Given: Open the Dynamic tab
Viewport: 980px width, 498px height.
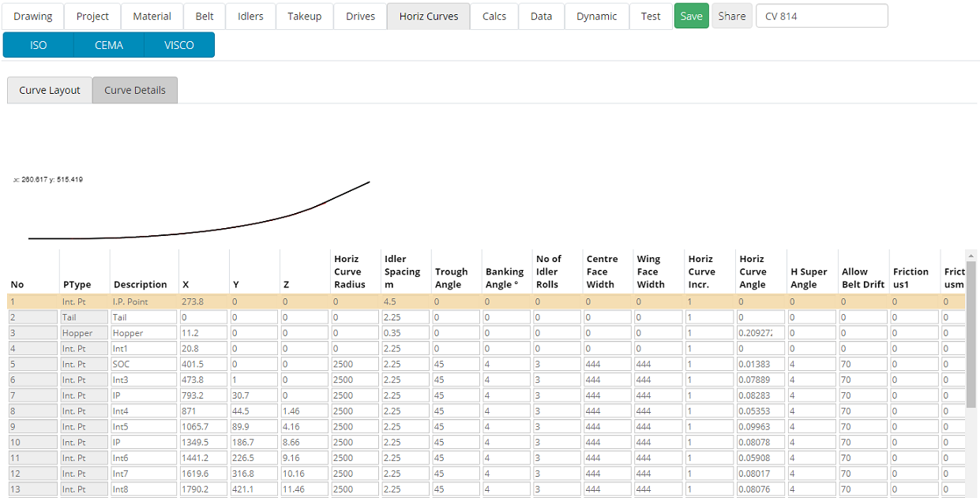Looking at the screenshot, I should pos(597,16).
